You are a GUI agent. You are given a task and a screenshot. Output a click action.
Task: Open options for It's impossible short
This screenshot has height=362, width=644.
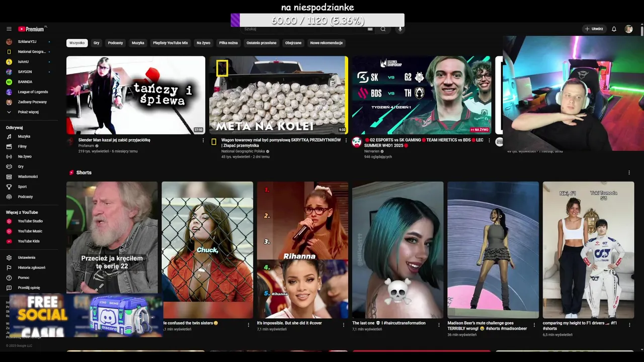tap(344, 325)
